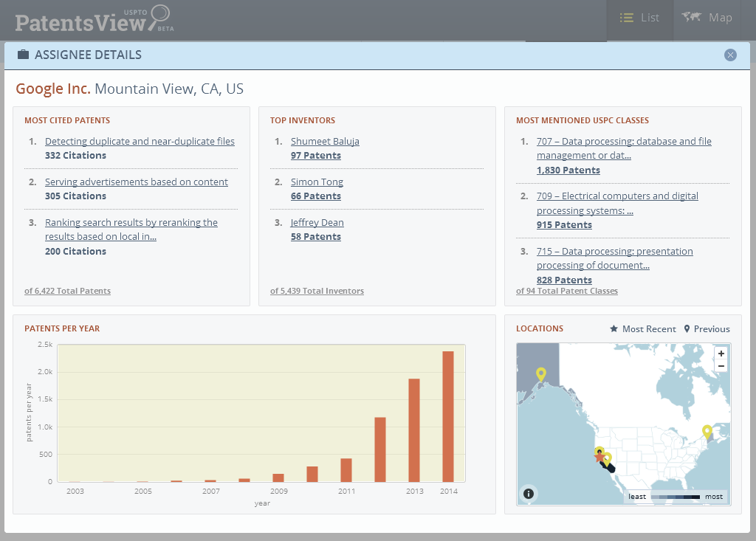
Task: Open the map info icon
Action: click(529, 494)
